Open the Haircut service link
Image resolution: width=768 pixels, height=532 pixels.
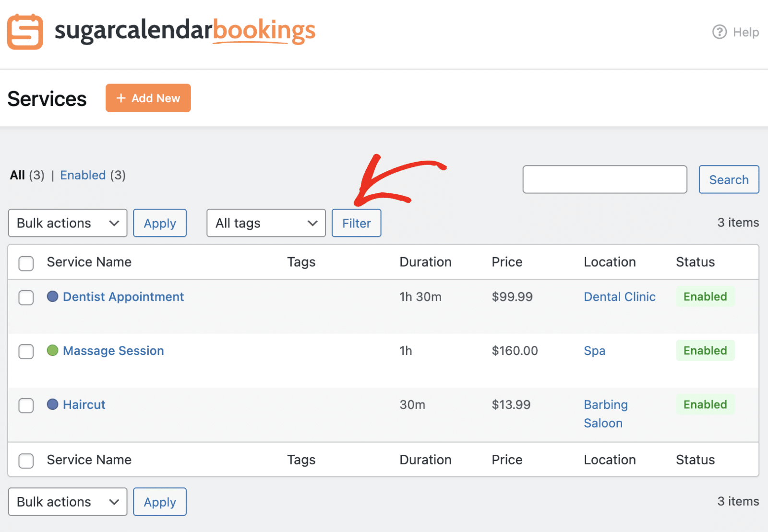click(84, 405)
